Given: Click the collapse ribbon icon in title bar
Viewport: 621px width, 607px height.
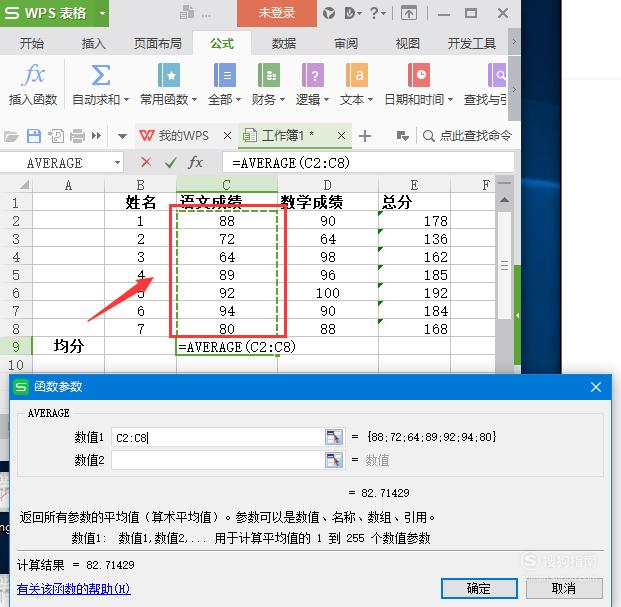Looking at the screenshot, I should click(x=409, y=13).
